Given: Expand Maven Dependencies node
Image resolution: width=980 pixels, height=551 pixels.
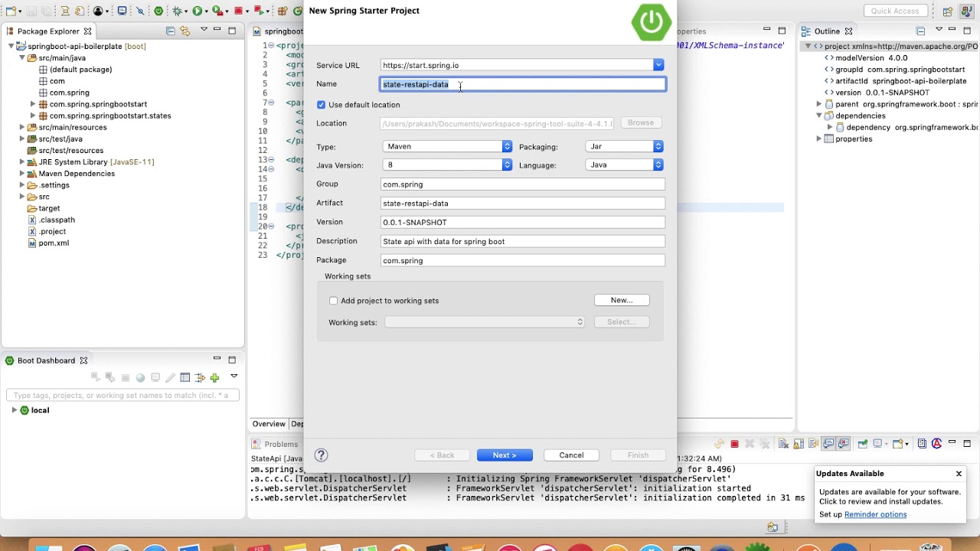Looking at the screenshot, I should pyautogui.click(x=22, y=174).
